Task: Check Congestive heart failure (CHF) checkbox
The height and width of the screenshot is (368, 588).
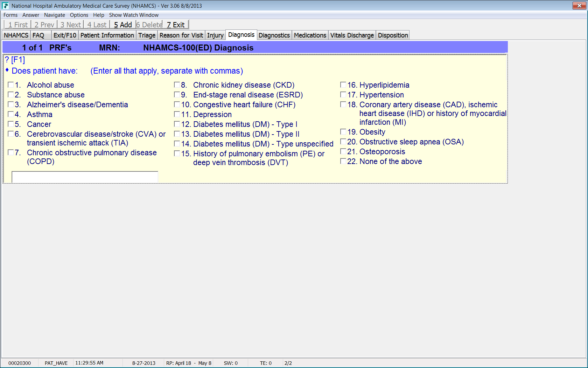Action: pos(177,104)
